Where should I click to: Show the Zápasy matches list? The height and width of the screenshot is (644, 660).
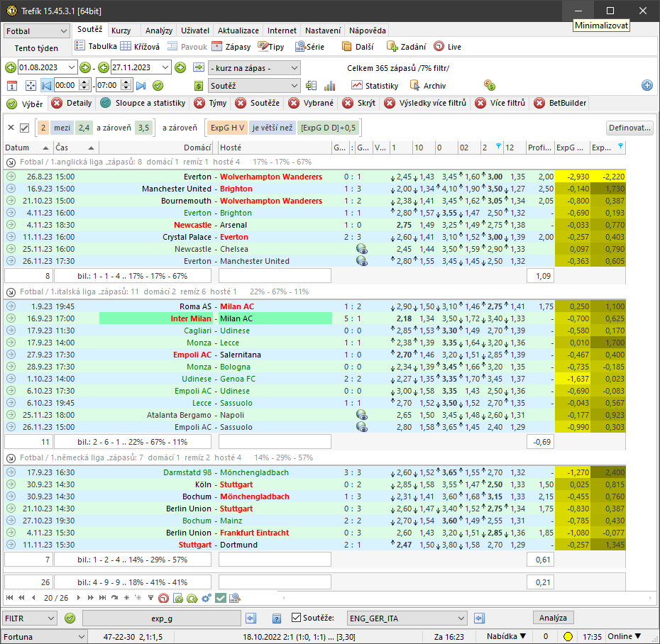click(x=231, y=47)
